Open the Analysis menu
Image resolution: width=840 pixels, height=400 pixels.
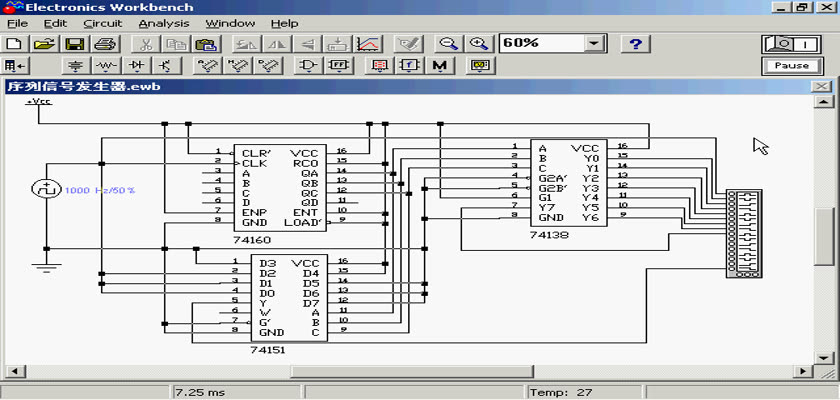(x=164, y=24)
